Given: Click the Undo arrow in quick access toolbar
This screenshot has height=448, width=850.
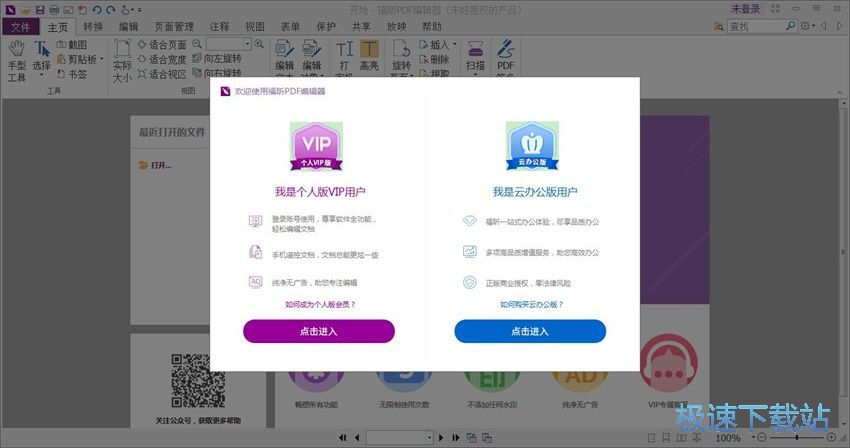Looking at the screenshot, I should click(x=96, y=10).
